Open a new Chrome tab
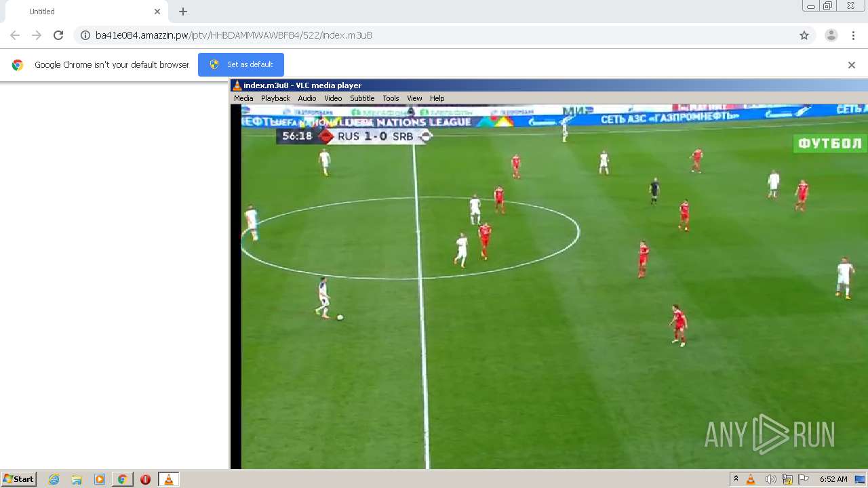Viewport: 868px width, 488px height. 183,12
